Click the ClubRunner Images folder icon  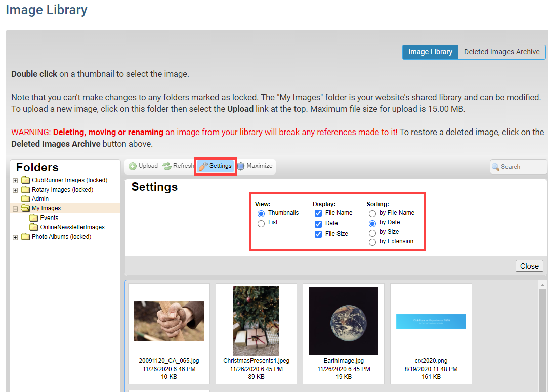[x=25, y=180]
